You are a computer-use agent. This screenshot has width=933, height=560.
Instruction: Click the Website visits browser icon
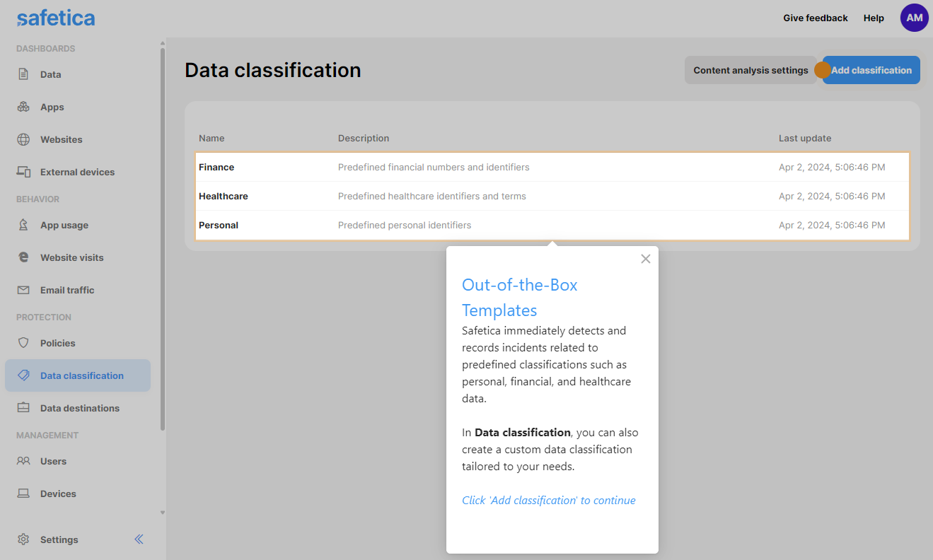point(23,257)
